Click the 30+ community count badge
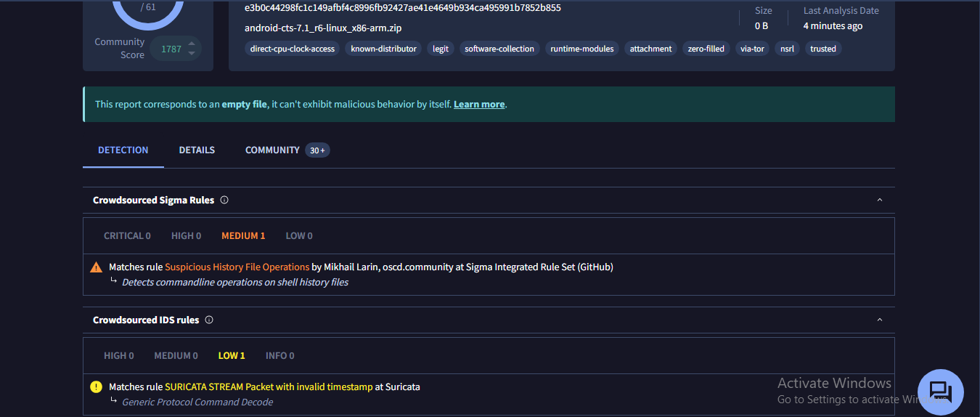 317,150
